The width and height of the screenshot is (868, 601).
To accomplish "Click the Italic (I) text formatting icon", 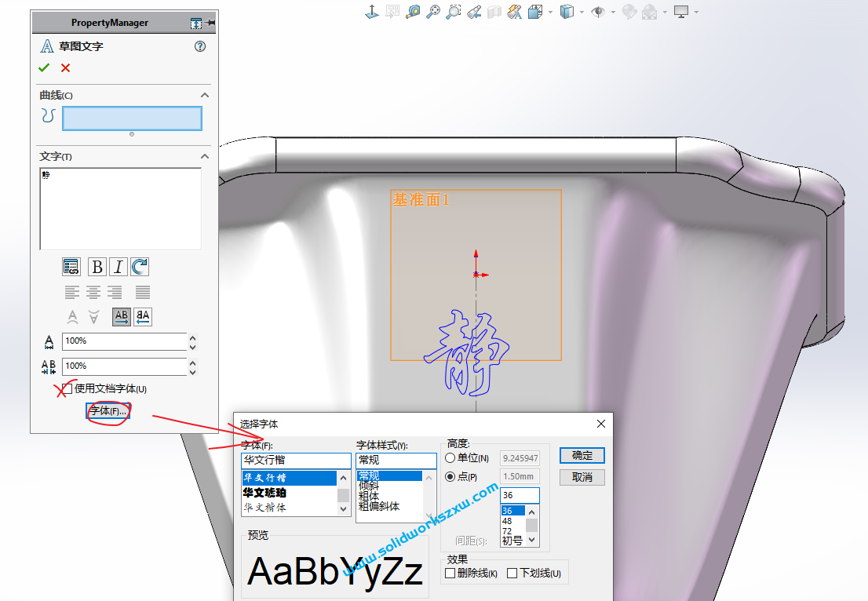I will (118, 267).
